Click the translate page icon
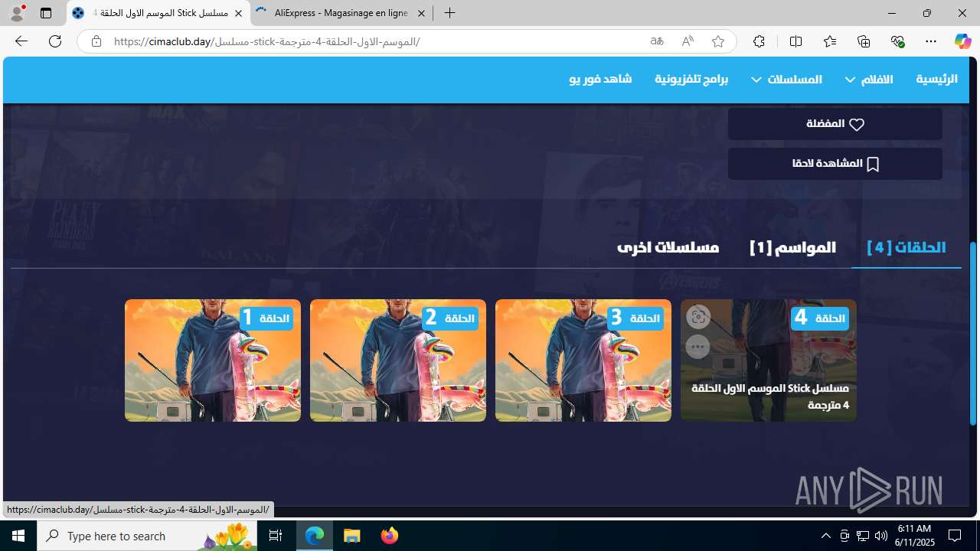Viewport: 980px width, 551px height. click(657, 41)
